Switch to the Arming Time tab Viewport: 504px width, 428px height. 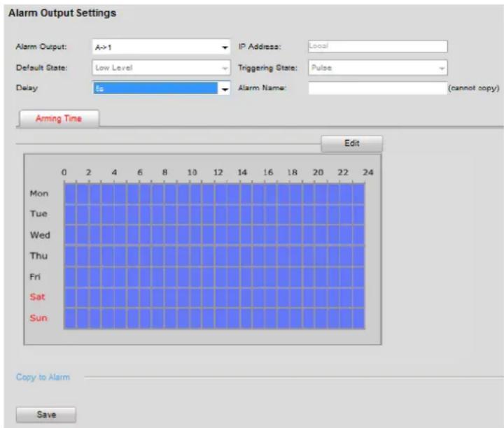point(59,118)
